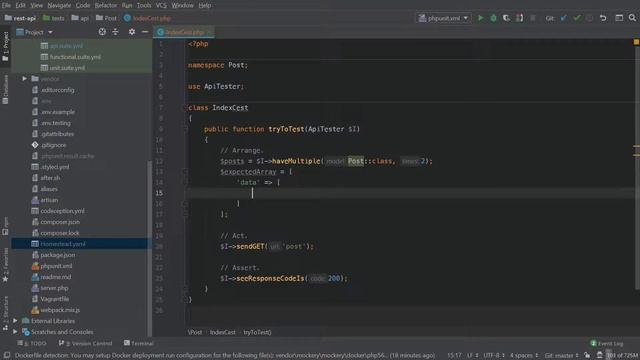Image resolution: width=640 pixels, height=360 pixels.
Task: Select functional.suite.yml file
Action: (x=75, y=57)
